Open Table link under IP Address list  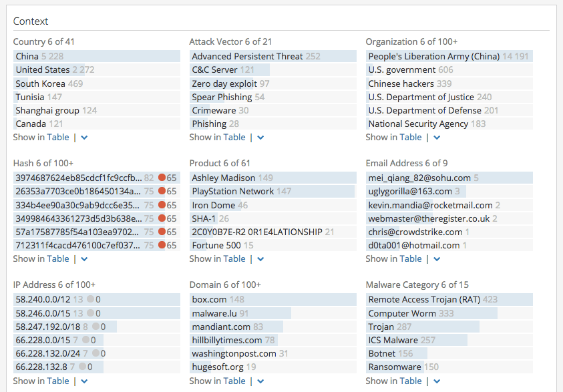click(x=58, y=381)
